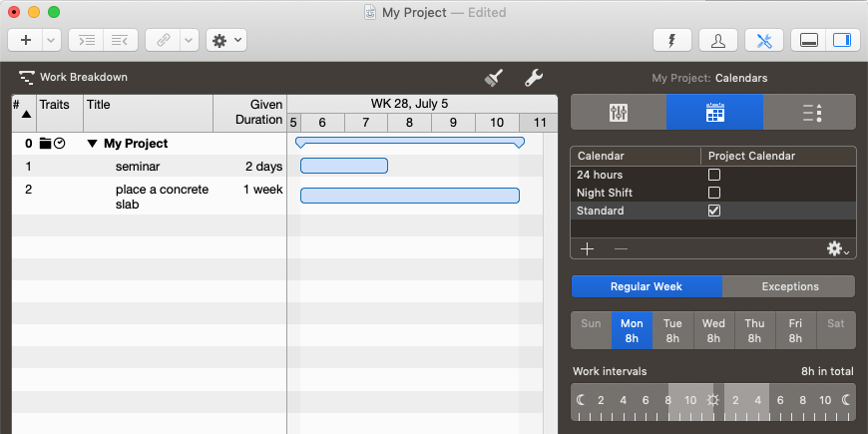Switch to the sliders settings tab

(619, 113)
